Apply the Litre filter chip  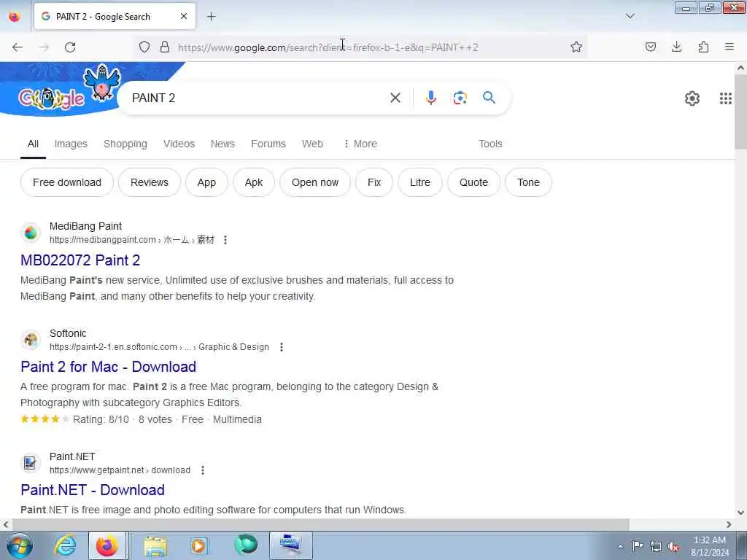(x=419, y=182)
